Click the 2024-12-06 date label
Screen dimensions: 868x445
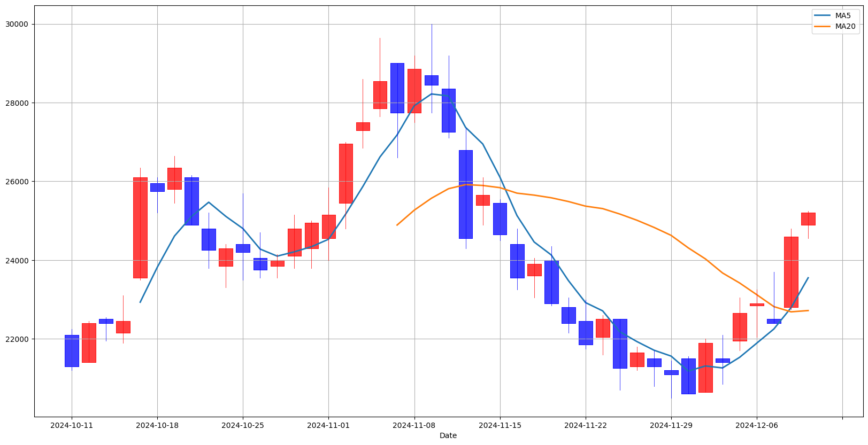(757, 425)
